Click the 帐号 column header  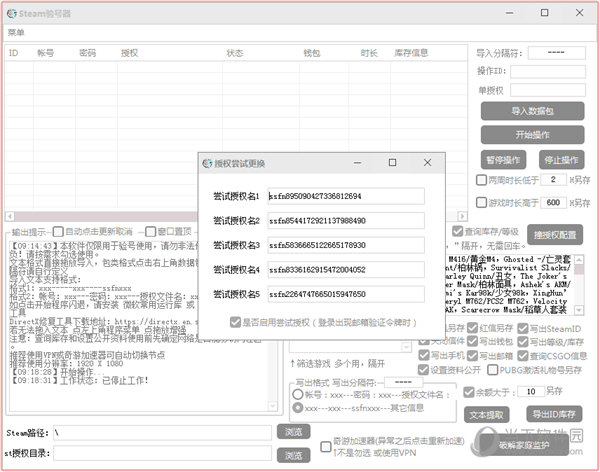(46, 53)
